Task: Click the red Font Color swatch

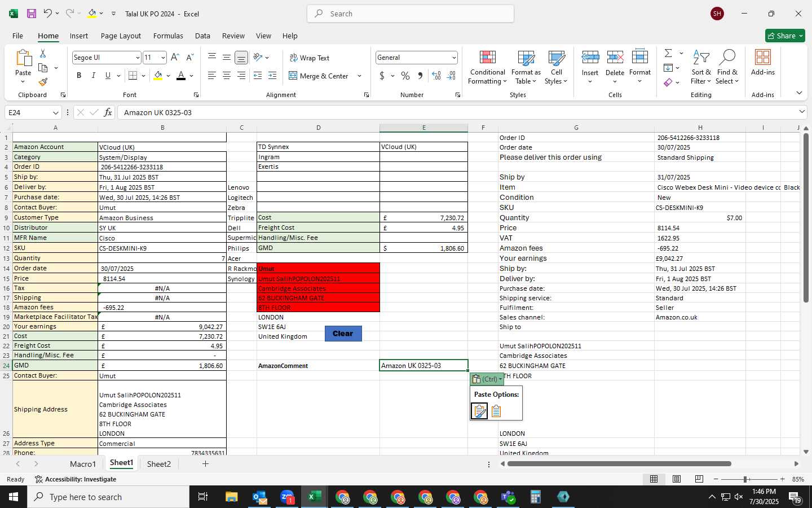Action: 181,76
